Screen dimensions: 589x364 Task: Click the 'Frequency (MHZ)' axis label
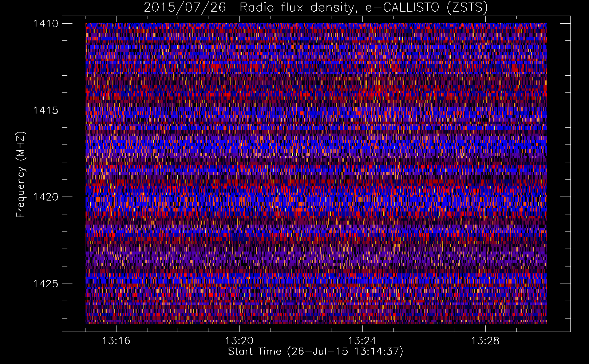pos(21,175)
